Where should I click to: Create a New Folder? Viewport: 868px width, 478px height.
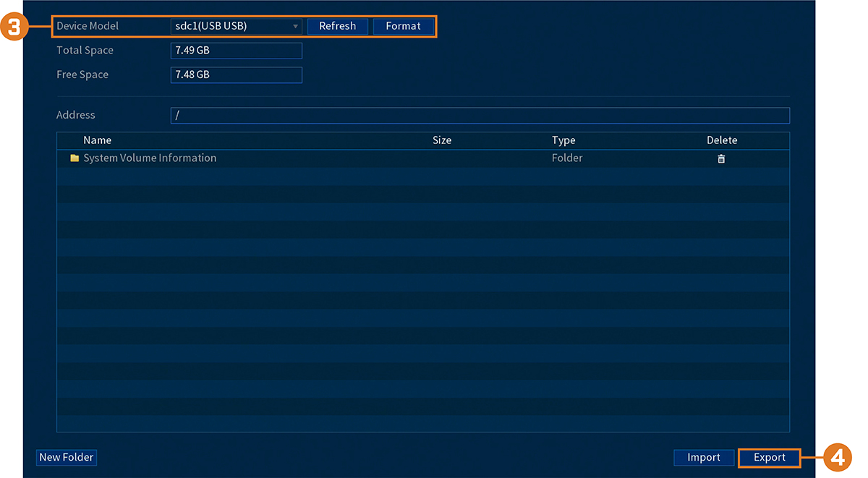[x=66, y=457]
